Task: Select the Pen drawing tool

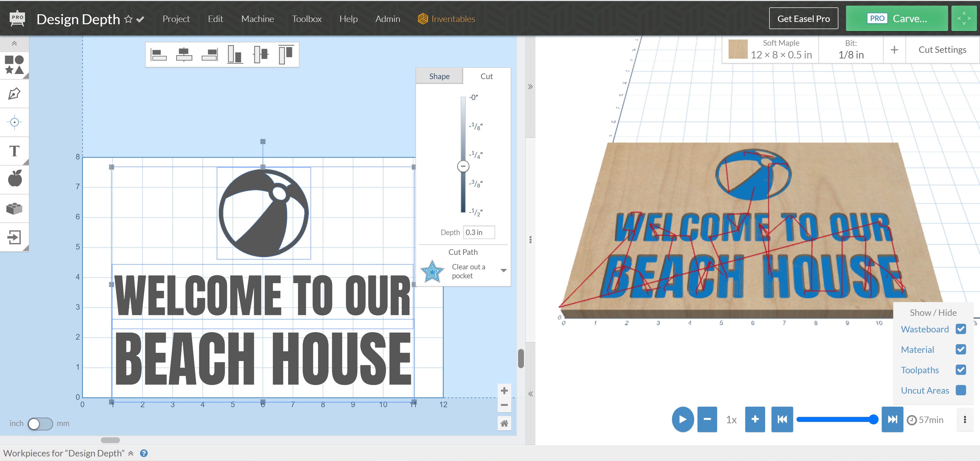Action: tap(14, 94)
